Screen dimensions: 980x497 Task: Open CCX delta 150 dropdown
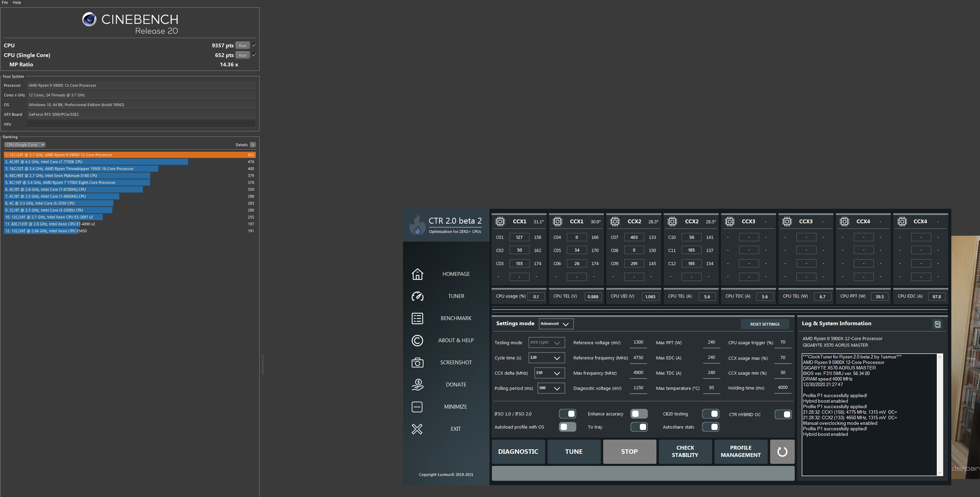(x=549, y=373)
